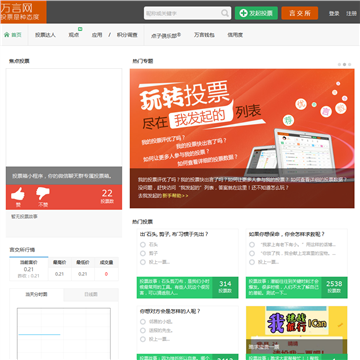
Task: Open poll titled 出"石头,剪子,布"习惯手先出?
Action: pos(174,234)
